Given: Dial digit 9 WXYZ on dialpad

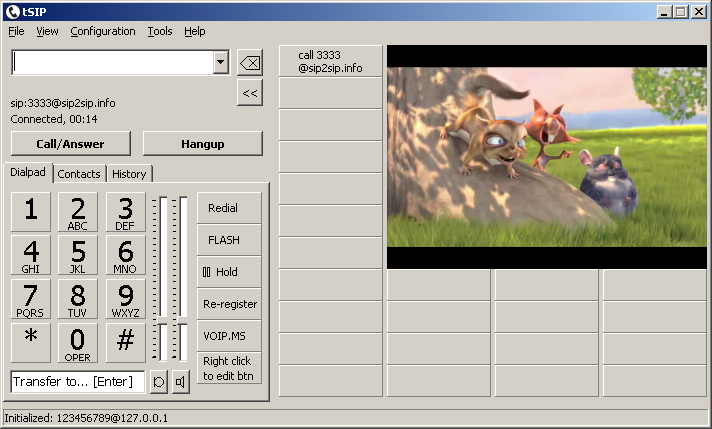Looking at the screenshot, I should [125, 299].
